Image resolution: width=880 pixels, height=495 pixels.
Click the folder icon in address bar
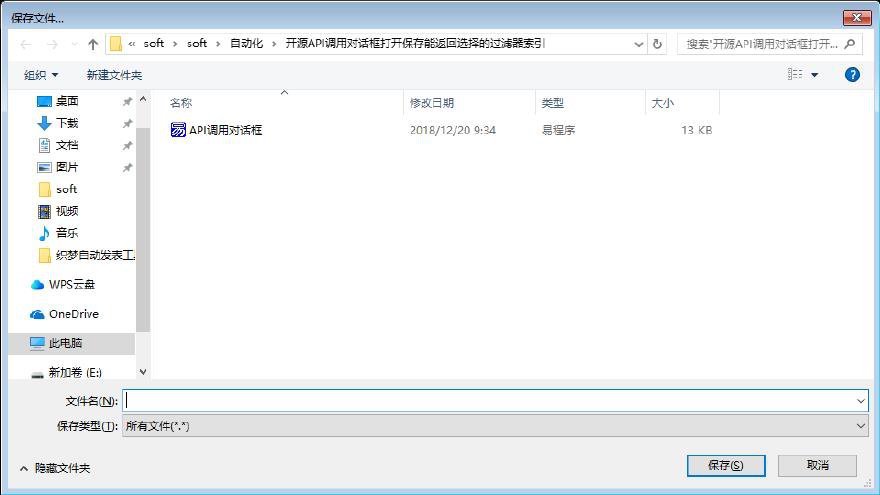tap(116, 44)
